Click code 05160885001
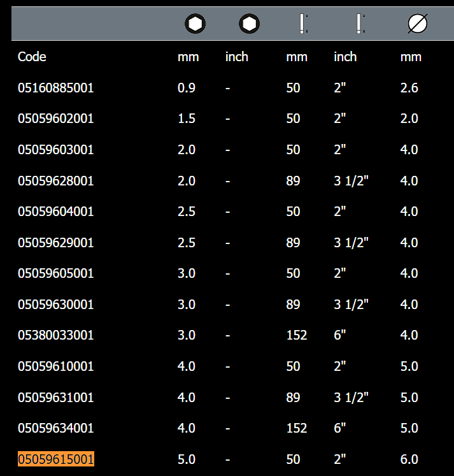454x476 pixels. (x=56, y=88)
